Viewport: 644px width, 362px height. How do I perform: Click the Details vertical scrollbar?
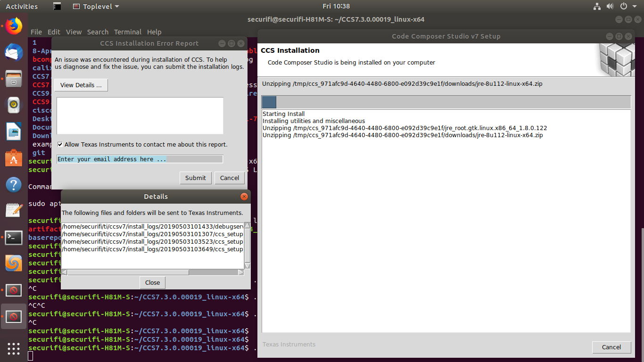(247, 246)
